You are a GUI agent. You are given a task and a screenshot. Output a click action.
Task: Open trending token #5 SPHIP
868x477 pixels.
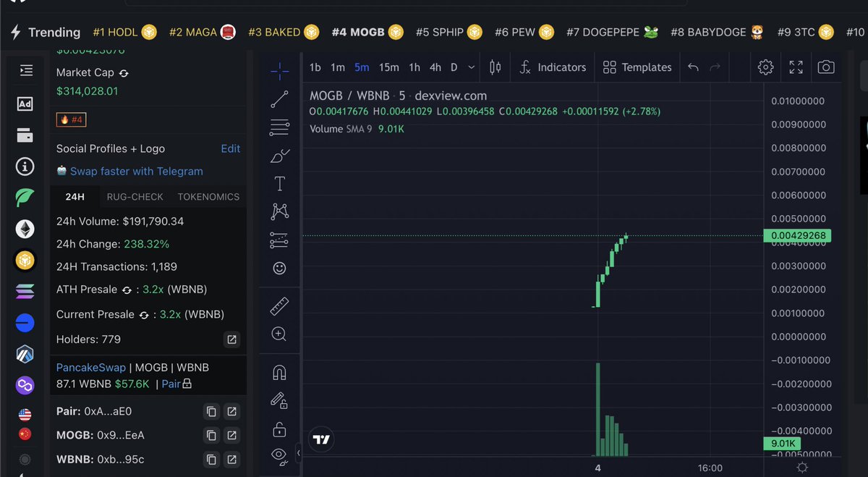click(x=448, y=33)
